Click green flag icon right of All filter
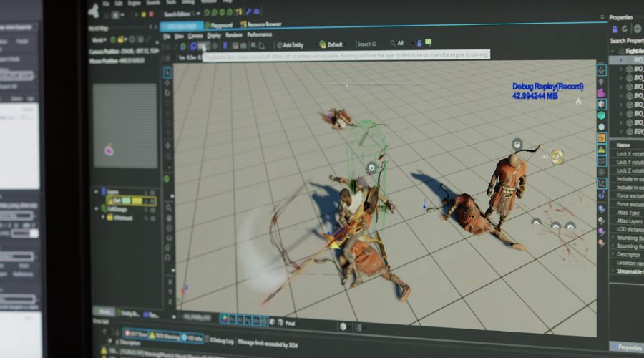Image resolution: width=644 pixels, height=358 pixels. click(x=429, y=42)
